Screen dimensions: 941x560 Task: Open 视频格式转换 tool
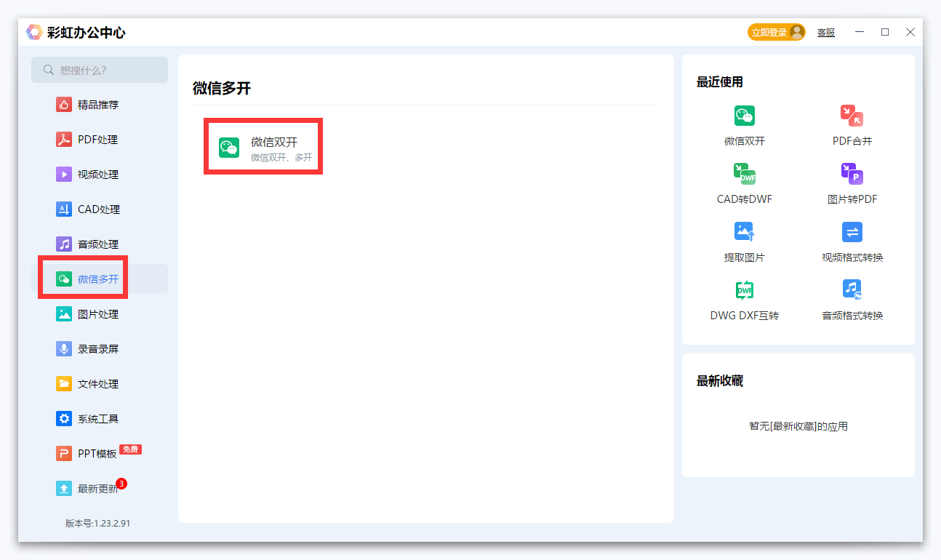[851, 240]
